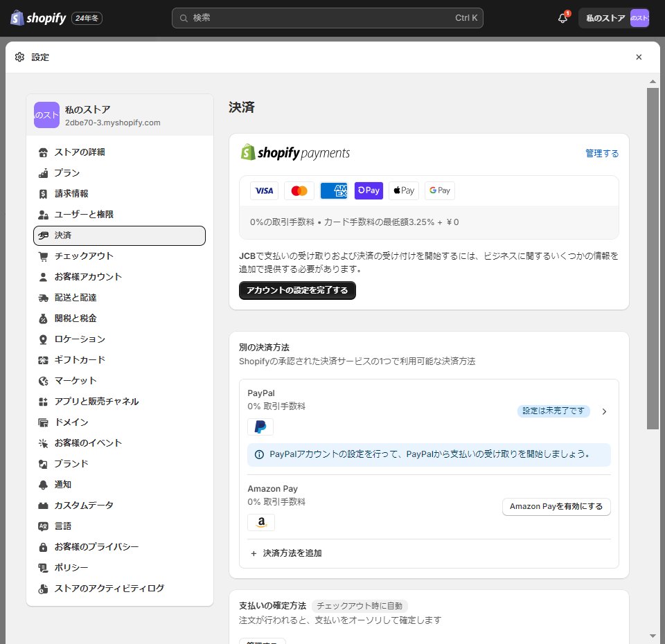Image resolution: width=665 pixels, height=644 pixels.
Task: Expand the PayPal setup chevron
Action: click(x=604, y=411)
